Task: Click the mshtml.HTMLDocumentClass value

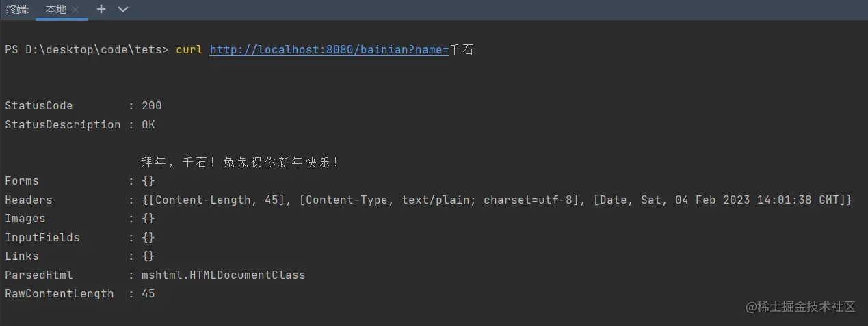Action: click(224, 275)
